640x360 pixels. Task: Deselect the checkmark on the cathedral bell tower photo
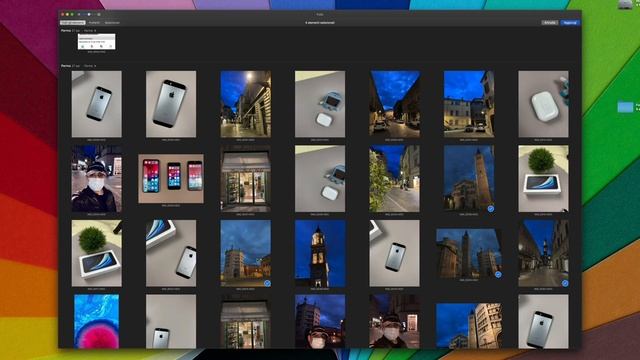[x=491, y=209]
